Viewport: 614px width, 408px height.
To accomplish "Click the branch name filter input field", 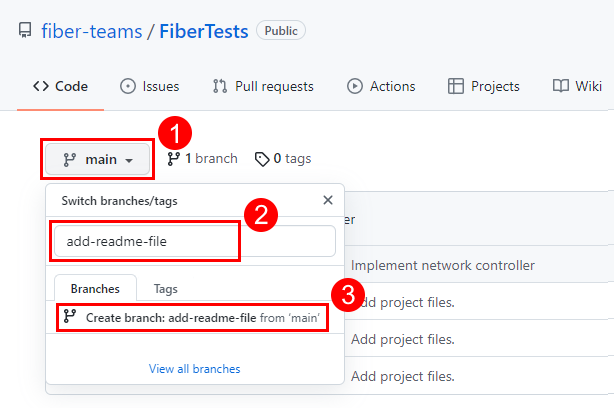I will point(194,241).
